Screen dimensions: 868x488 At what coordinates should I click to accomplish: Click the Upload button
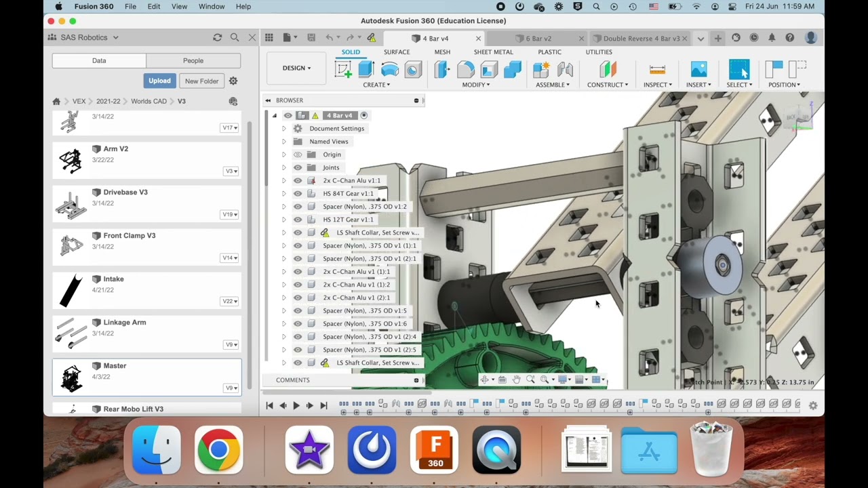coord(160,81)
